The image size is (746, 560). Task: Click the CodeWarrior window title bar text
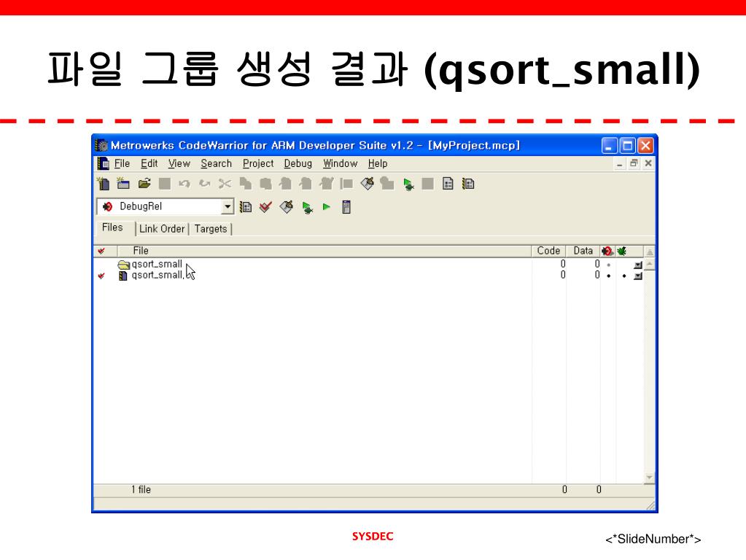pos(315,146)
